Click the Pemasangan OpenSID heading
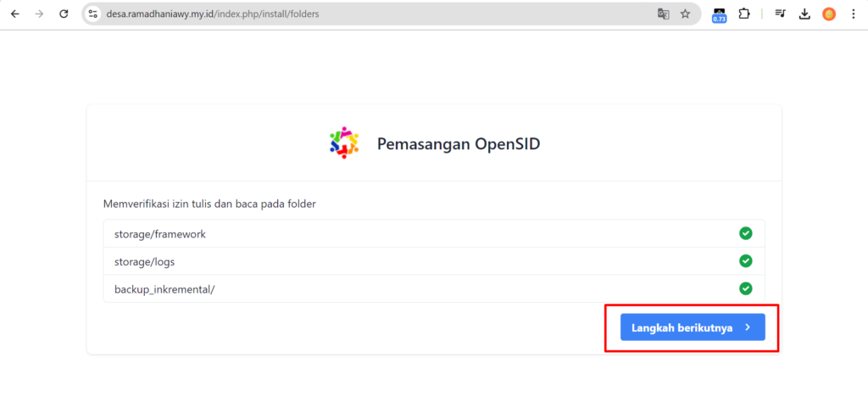The image size is (868, 419). pyautogui.click(x=459, y=144)
